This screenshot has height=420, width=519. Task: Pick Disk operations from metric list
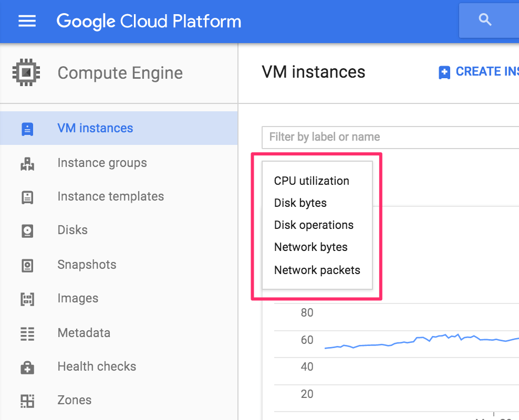click(x=314, y=225)
